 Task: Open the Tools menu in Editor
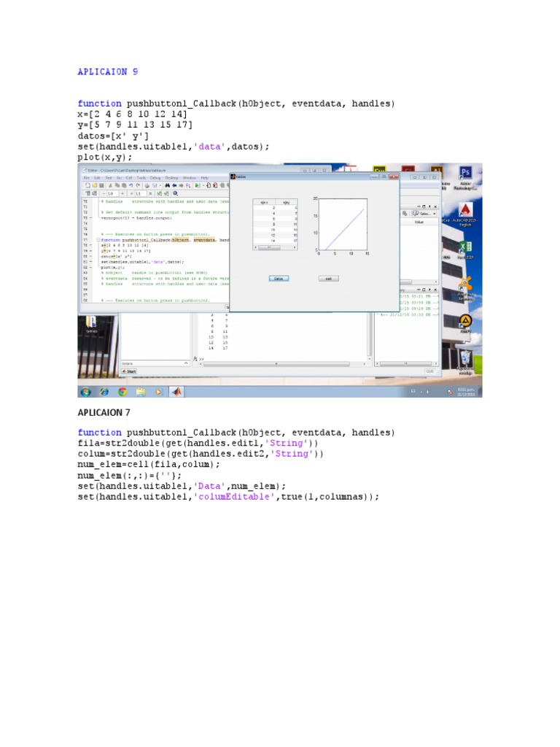click(x=141, y=178)
